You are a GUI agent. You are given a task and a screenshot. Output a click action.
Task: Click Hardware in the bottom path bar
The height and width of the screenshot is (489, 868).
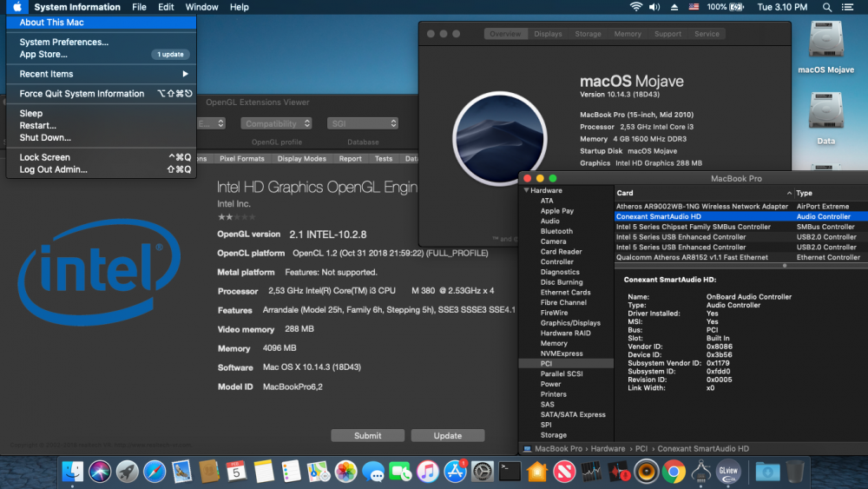608,448
